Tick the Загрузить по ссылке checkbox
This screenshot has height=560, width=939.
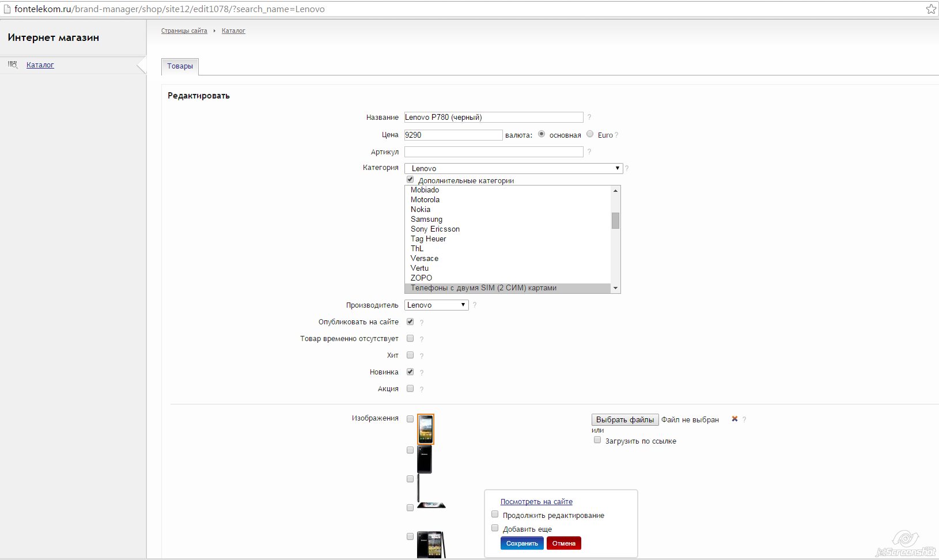click(597, 440)
